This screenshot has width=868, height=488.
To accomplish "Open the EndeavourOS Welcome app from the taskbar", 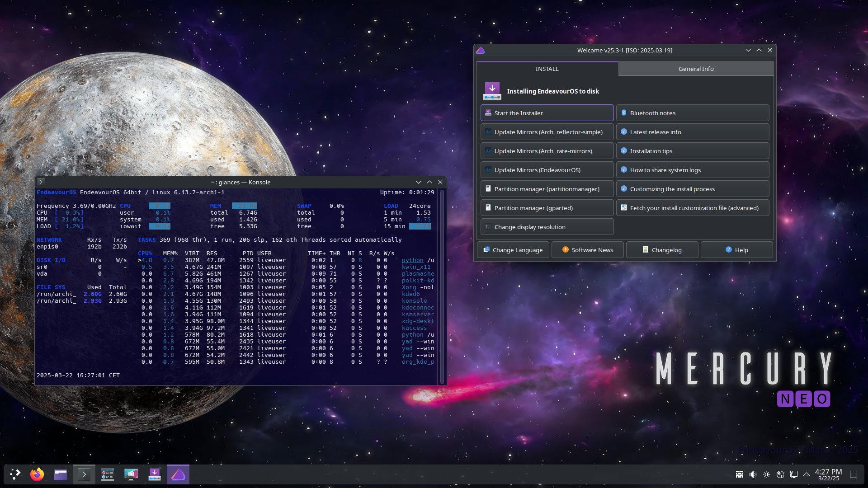I will point(178,474).
